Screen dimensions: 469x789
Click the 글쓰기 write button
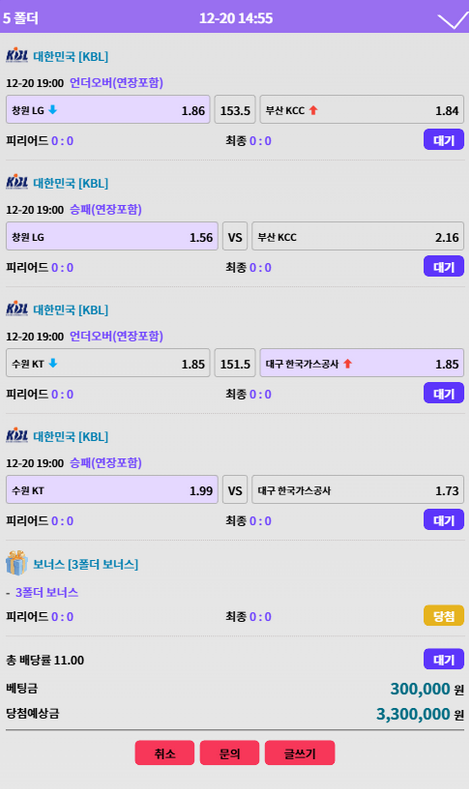point(300,753)
